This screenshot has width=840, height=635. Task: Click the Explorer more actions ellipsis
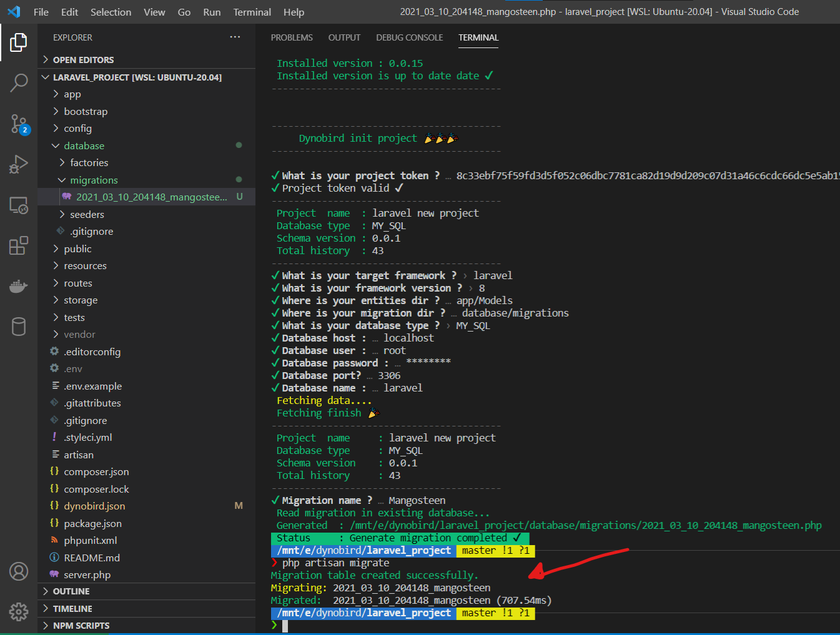(235, 37)
